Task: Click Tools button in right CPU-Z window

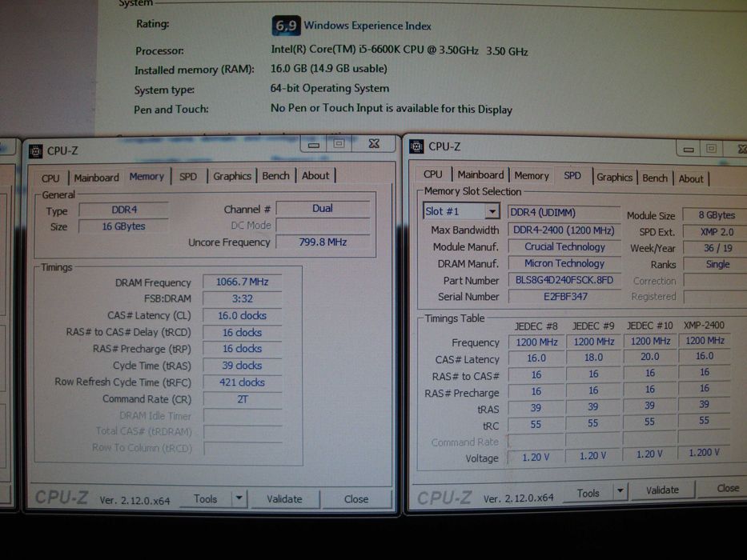Action: (x=588, y=493)
